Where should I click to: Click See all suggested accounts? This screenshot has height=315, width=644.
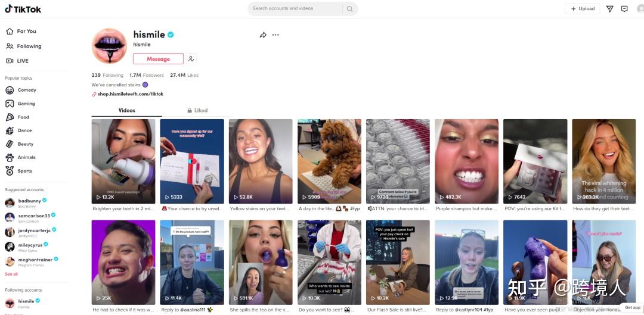(x=11, y=274)
